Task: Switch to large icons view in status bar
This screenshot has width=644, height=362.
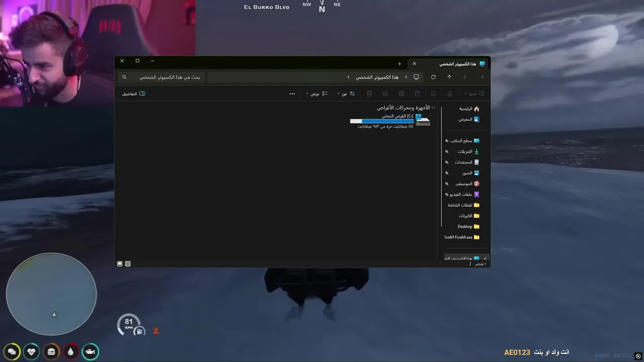Action: (x=120, y=263)
